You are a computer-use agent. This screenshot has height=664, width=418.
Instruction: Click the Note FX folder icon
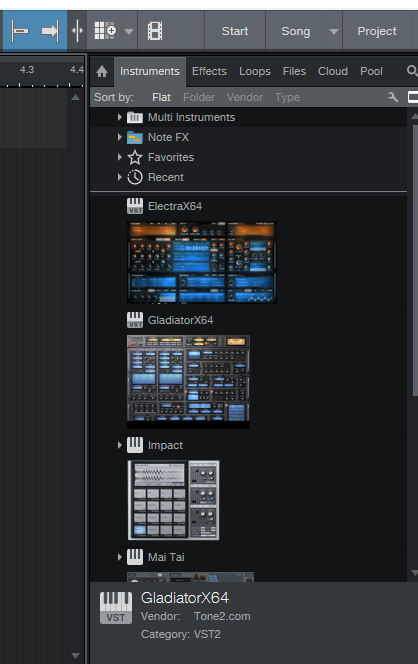click(135, 137)
